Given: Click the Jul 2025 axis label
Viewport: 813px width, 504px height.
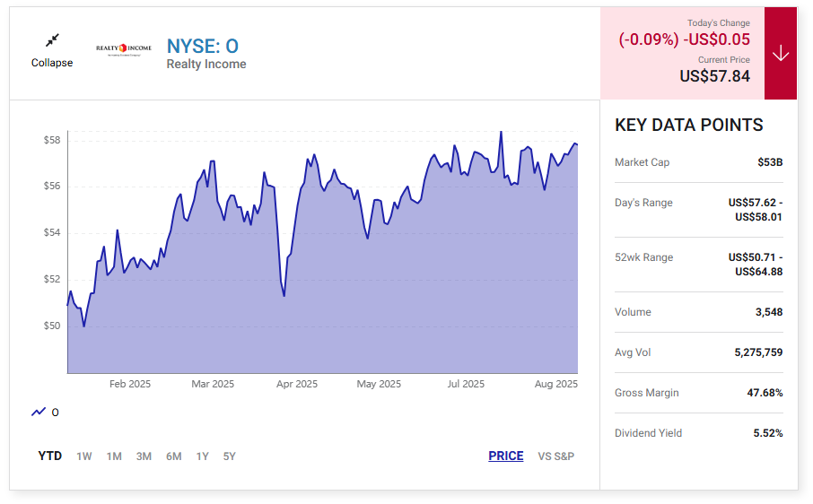Looking at the screenshot, I should (466, 385).
